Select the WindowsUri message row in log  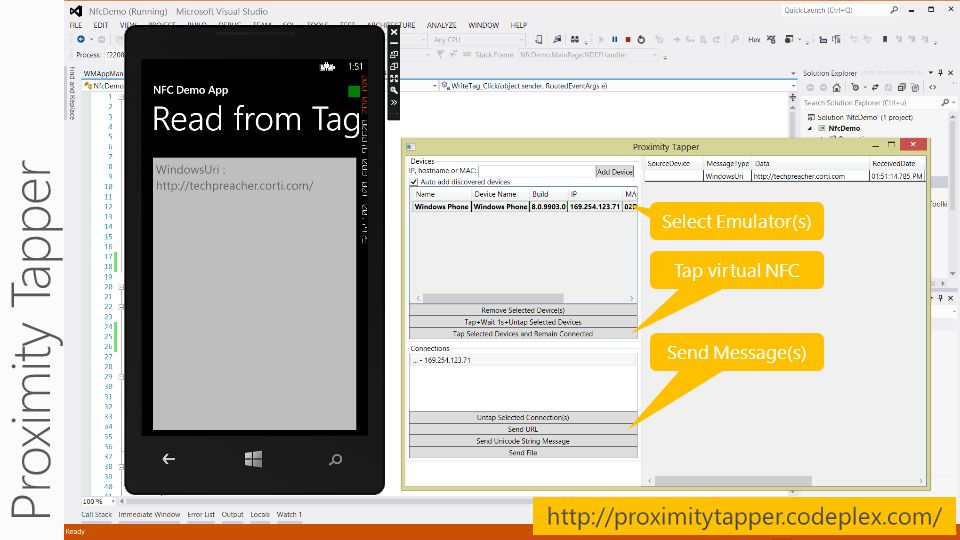tap(784, 176)
